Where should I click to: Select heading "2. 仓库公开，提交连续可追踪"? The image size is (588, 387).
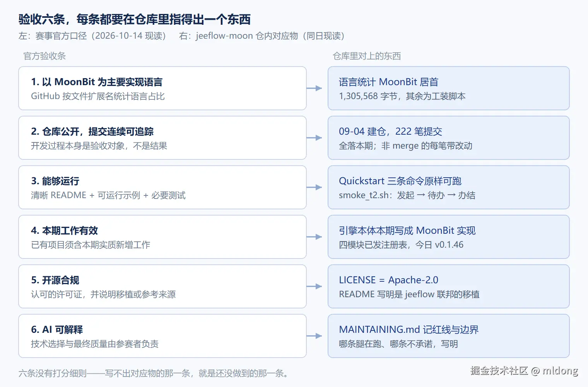coord(92,132)
